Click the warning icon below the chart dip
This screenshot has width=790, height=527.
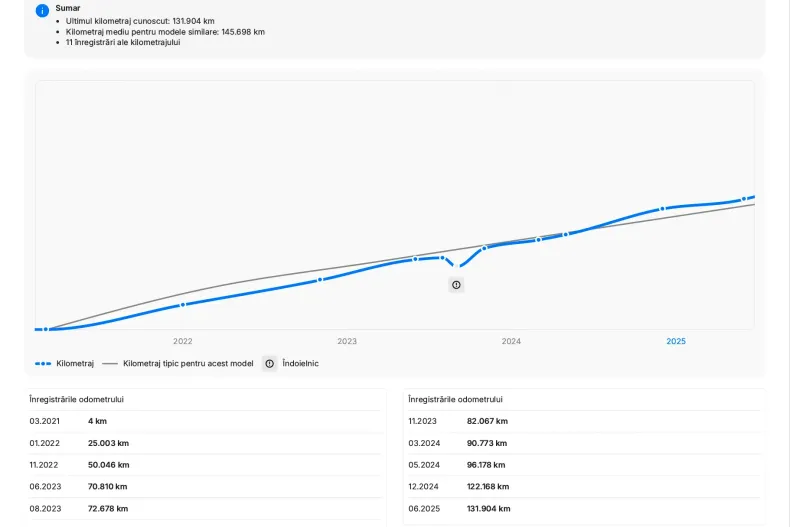(x=456, y=285)
